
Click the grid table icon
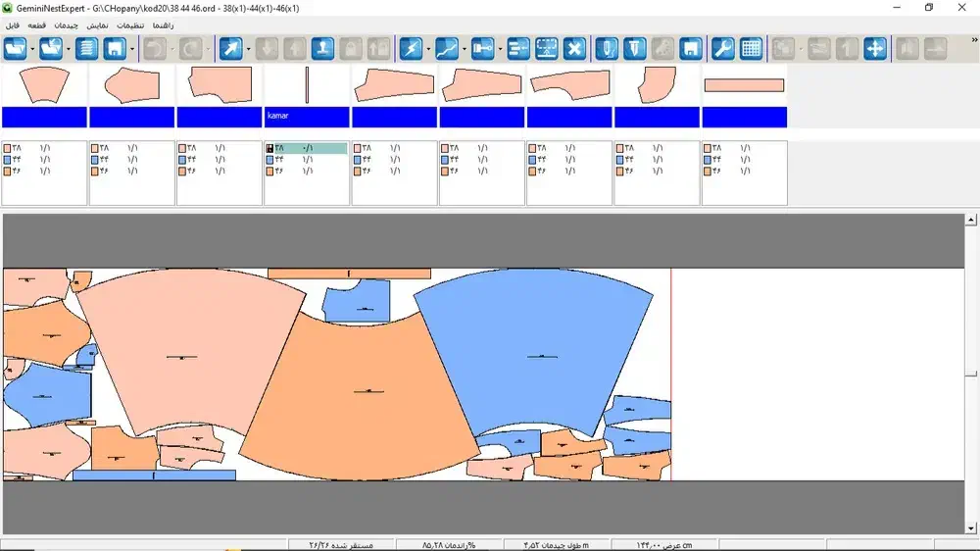(751, 48)
